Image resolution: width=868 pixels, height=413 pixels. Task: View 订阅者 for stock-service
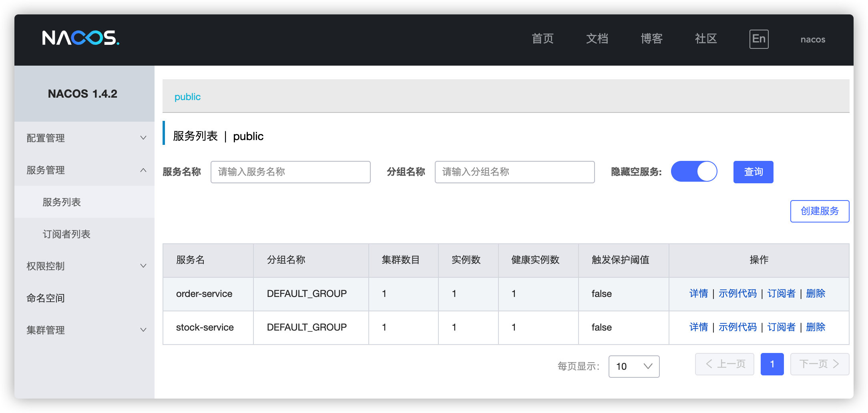pos(781,327)
